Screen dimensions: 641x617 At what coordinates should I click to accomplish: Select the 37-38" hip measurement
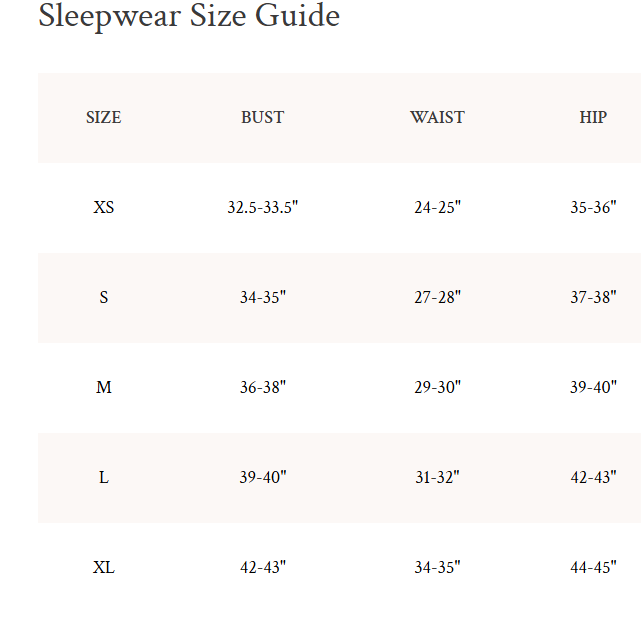click(x=593, y=298)
